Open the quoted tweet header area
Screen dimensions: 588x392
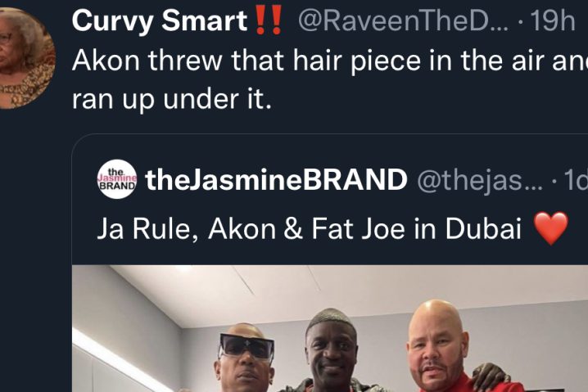pos(342,179)
